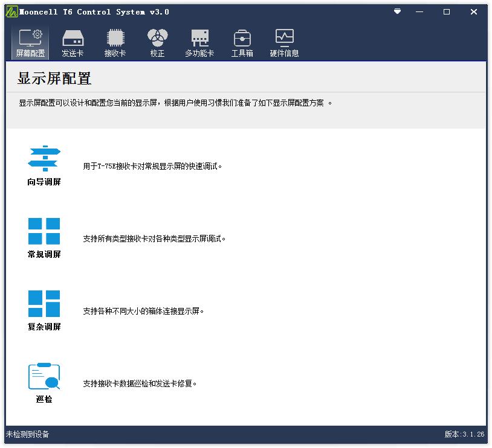The height and width of the screenshot is (448, 492).
Task: Click the Mooncell logo in the title bar
Action: (11, 12)
